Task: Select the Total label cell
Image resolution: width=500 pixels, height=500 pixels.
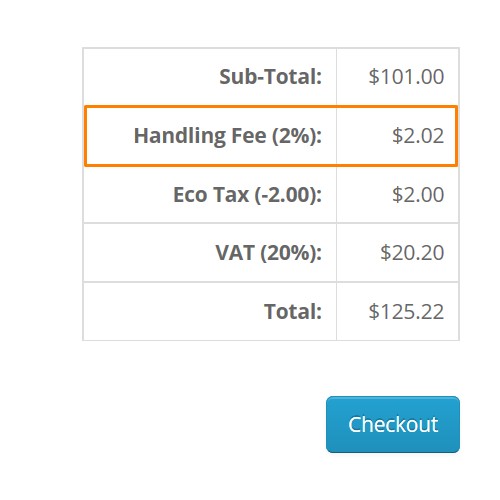Action: point(210,311)
